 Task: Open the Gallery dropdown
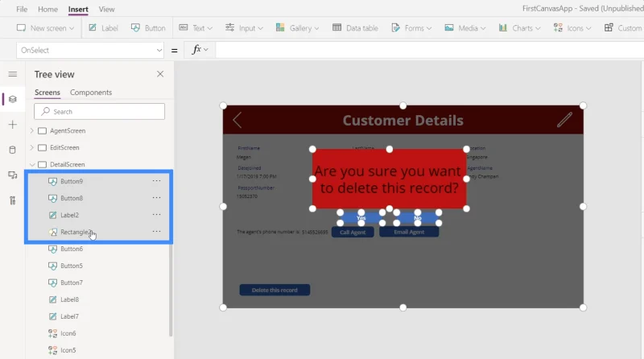(297, 28)
